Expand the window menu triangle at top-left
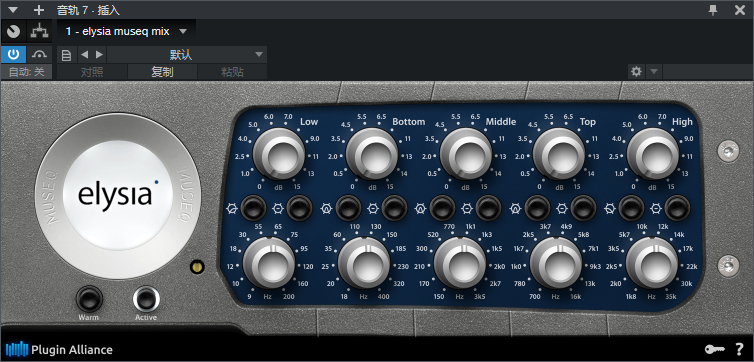Viewport: 754px width, 362px height. 13,10
